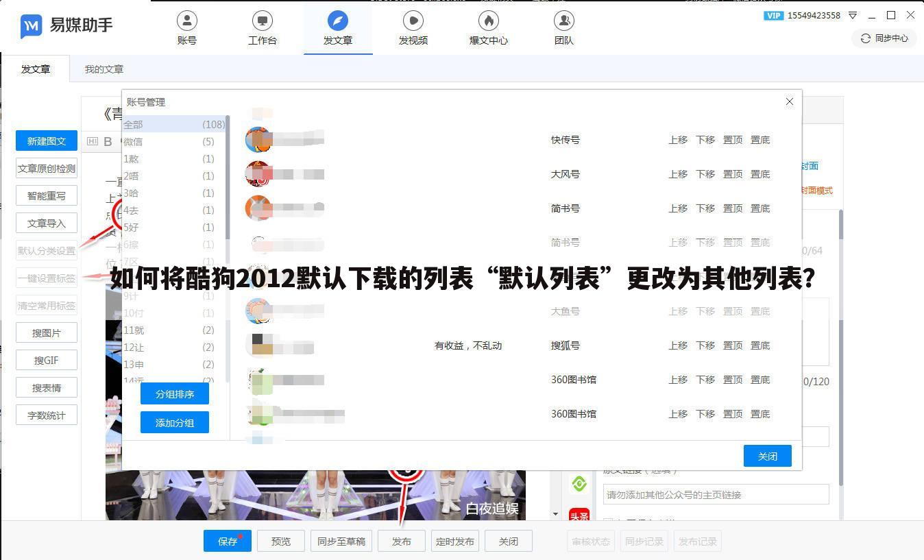Click the 封面模式 link
The height and width of the screenshot is (560, 924).
(817, 191)
